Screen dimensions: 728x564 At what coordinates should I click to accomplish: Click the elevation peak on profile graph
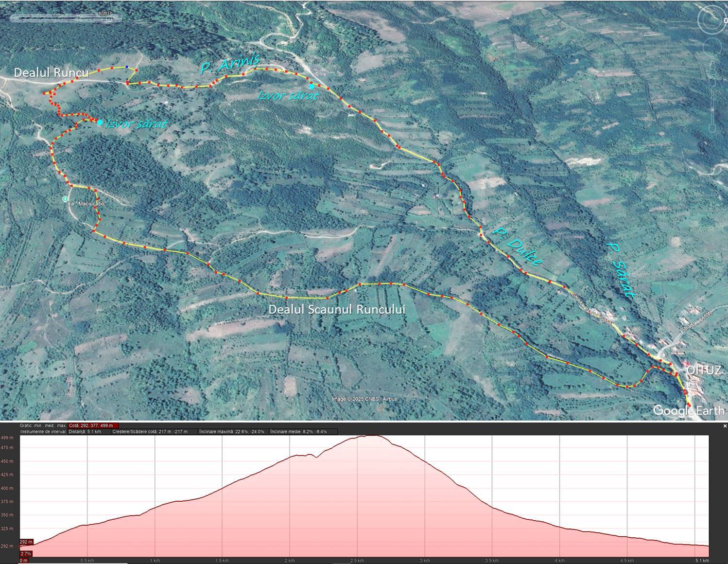point(370,436)
